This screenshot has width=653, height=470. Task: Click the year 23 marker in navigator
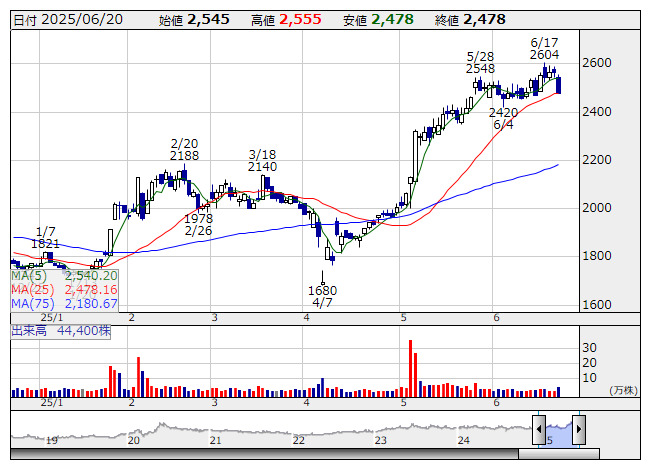[381, 440]
